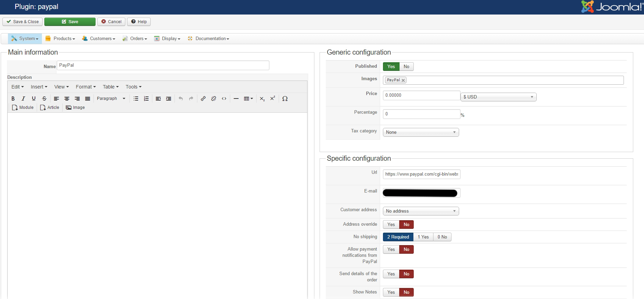
Task: Open the Tax category dropdown
Action: pyautogui.click(x=421, y=132)
